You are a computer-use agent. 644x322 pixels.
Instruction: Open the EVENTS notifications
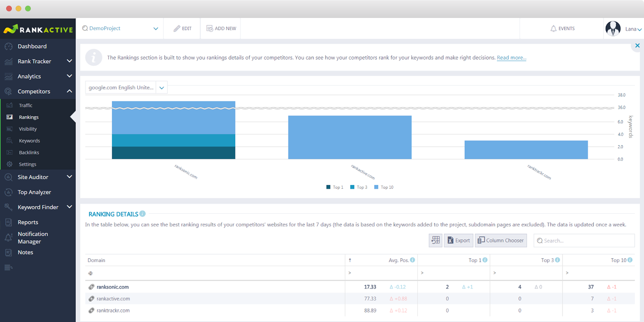coord(562,28)
